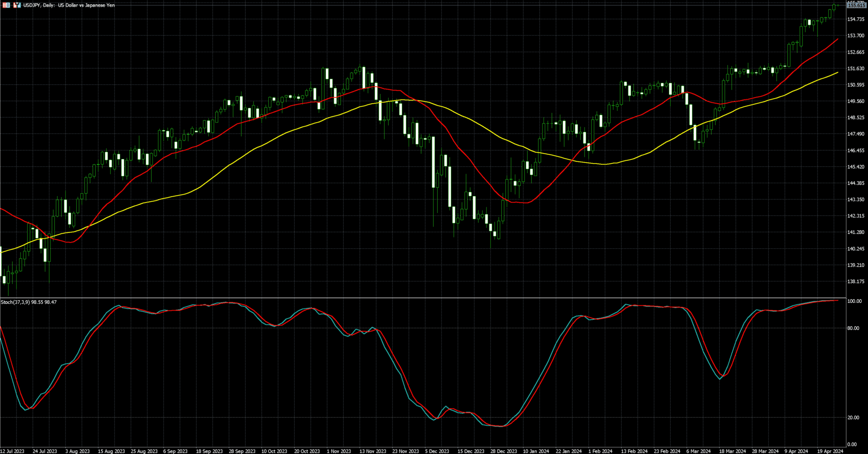This screenshot has width=868, height=454.
Task: Click the 151.630 price scale label
Action: click(856, 68)
